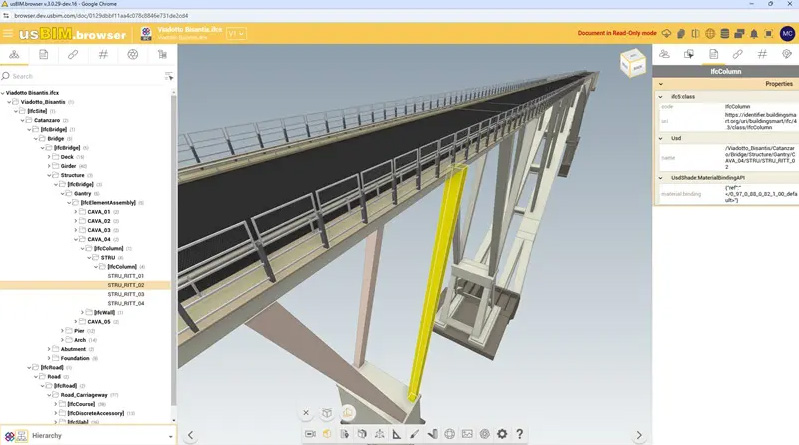Open left panel document properties tab
The image size is (799, 445).
tap(44, 54)
